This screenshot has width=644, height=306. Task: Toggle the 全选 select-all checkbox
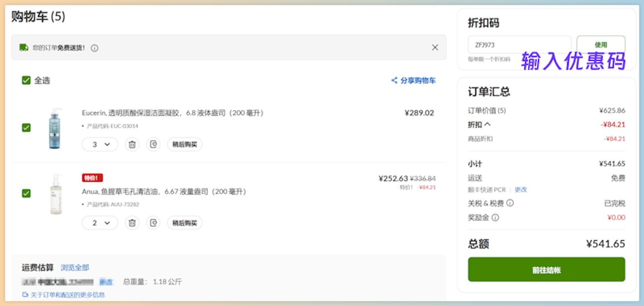click(26, 80)
